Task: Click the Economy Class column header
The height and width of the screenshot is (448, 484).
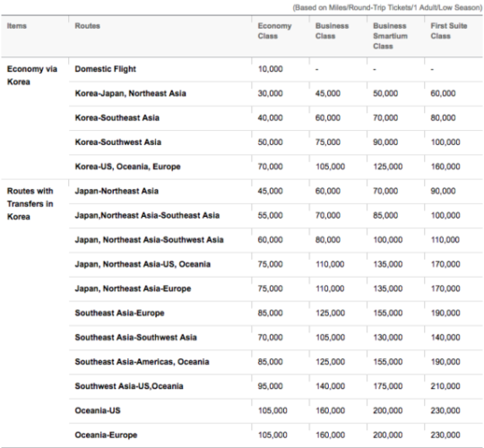Action: (274, 30)
